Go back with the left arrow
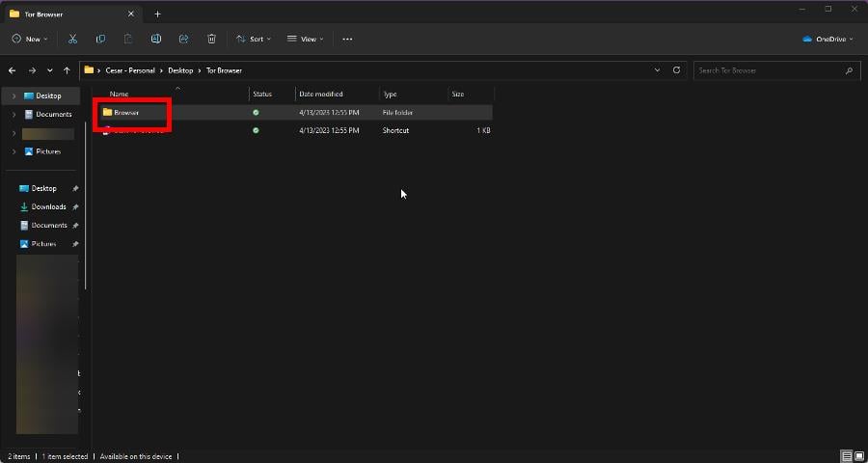 (13, 70)
